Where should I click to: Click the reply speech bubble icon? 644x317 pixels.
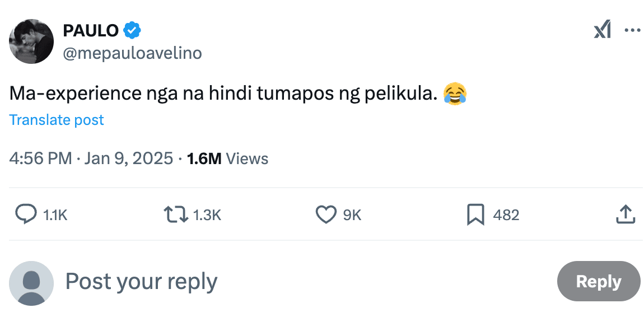click(25, 215)
